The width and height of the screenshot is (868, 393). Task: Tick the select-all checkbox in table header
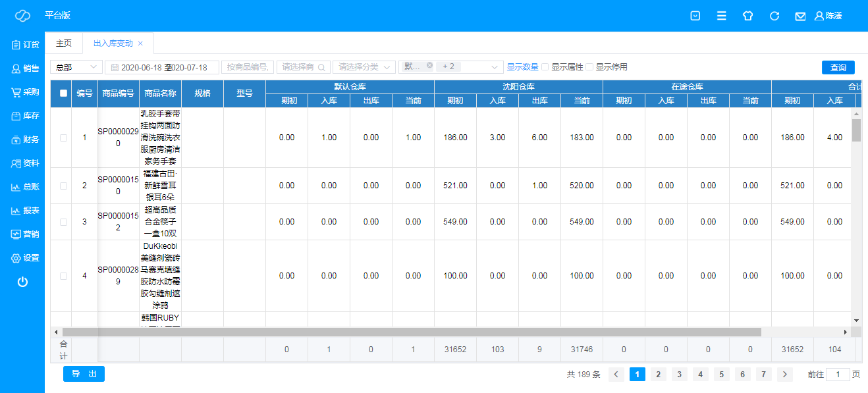[x=63, y=93]
